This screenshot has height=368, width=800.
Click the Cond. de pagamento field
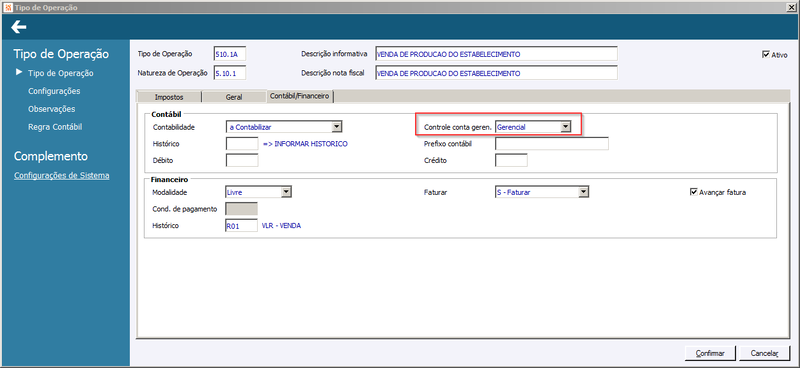click(x=241, y=209)
